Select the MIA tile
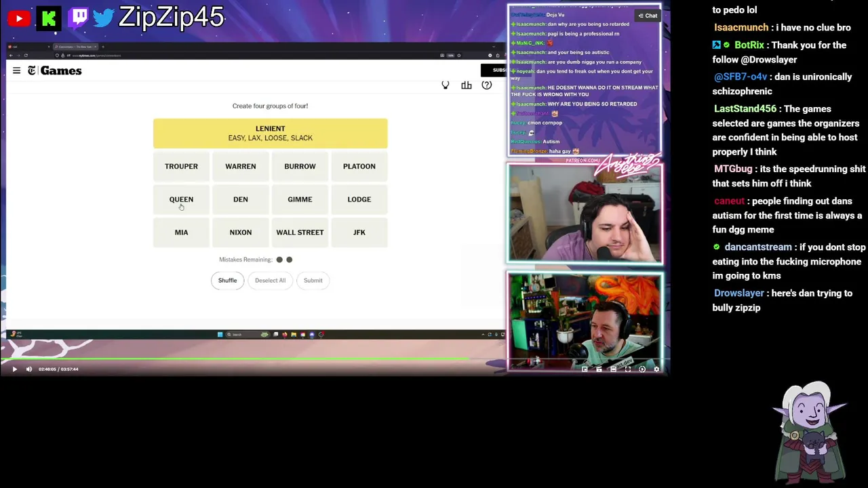 pos(181,232)
